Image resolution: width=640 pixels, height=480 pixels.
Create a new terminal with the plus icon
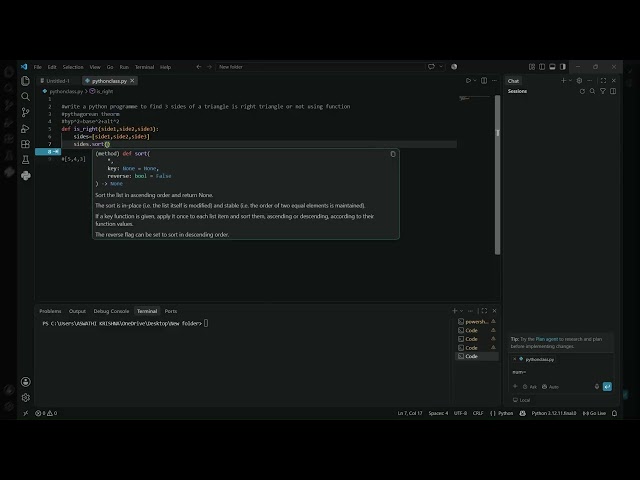pyautogui.click(x=454, y=311)
